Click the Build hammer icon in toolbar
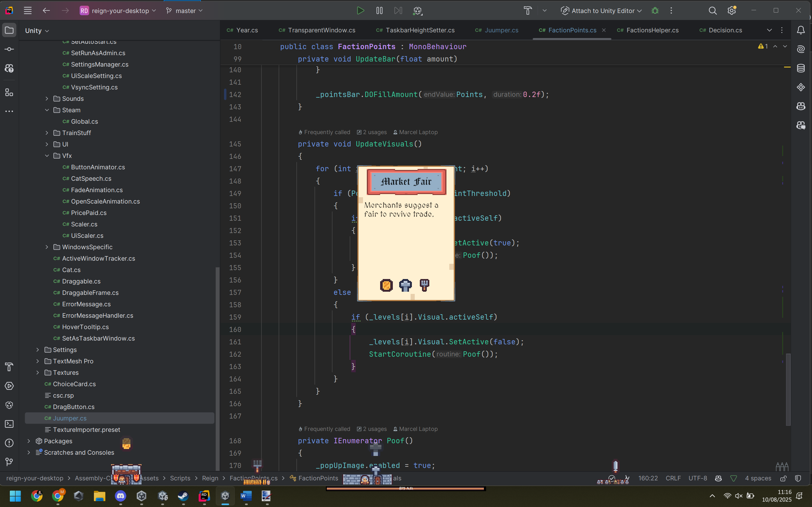Image resolution: width=812 pixels, height=507 pixels. pos(527,11)
